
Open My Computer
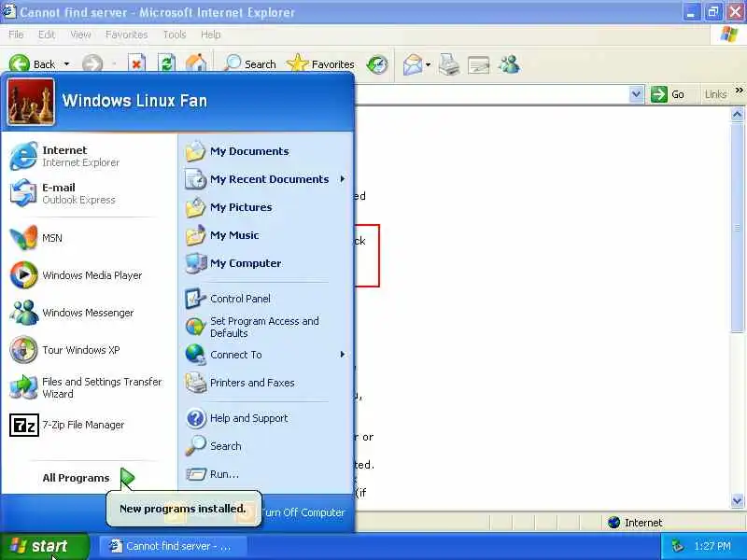pos(265,263)
